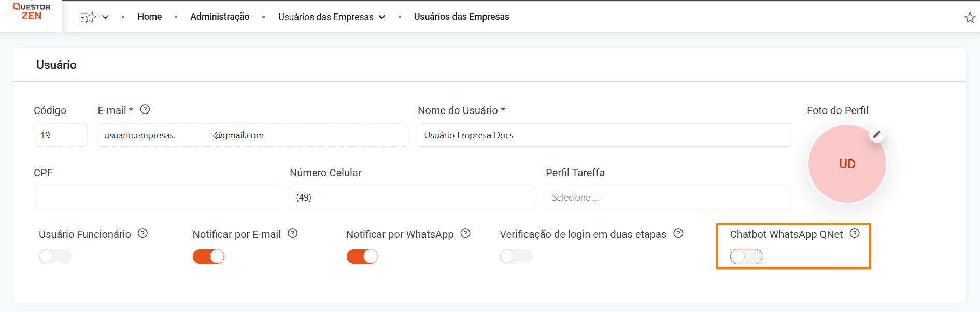Edit profile photo with pencil icon
The width and height of the screenshot is (980, 312).
876,135
